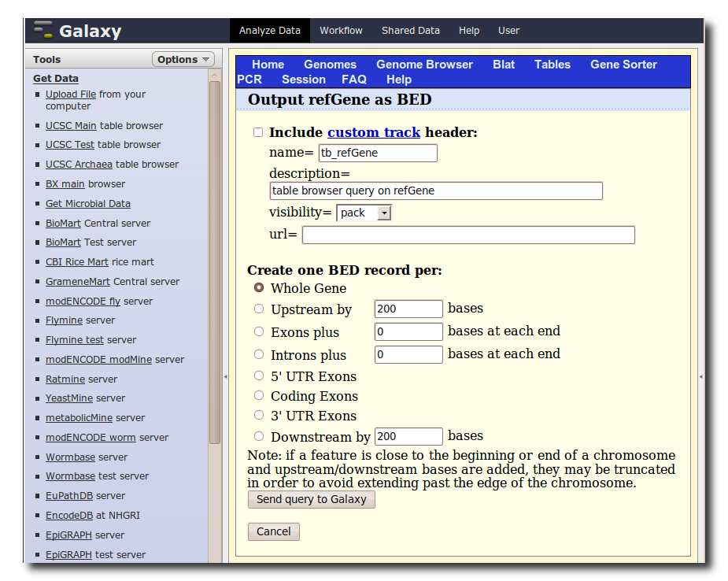
Task: Click the Galaxy logo icon
Action: tap(43, 30)
